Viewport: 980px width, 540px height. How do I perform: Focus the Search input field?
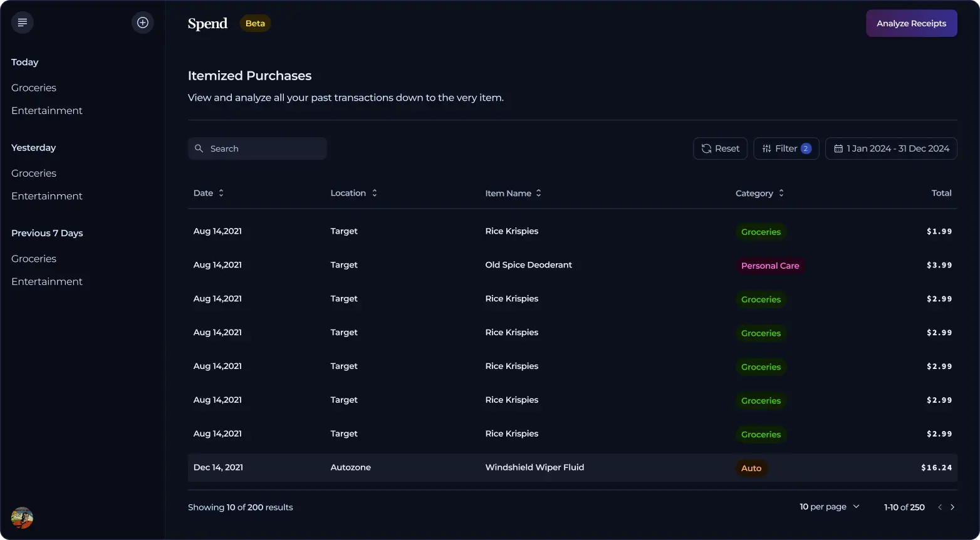[263, 148]
